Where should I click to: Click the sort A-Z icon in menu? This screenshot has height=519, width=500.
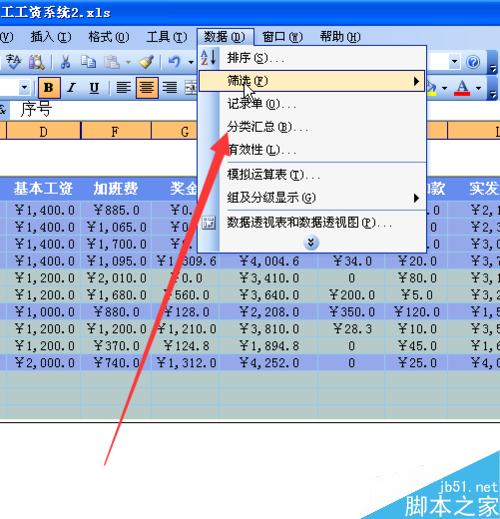[x=209, y=58]
